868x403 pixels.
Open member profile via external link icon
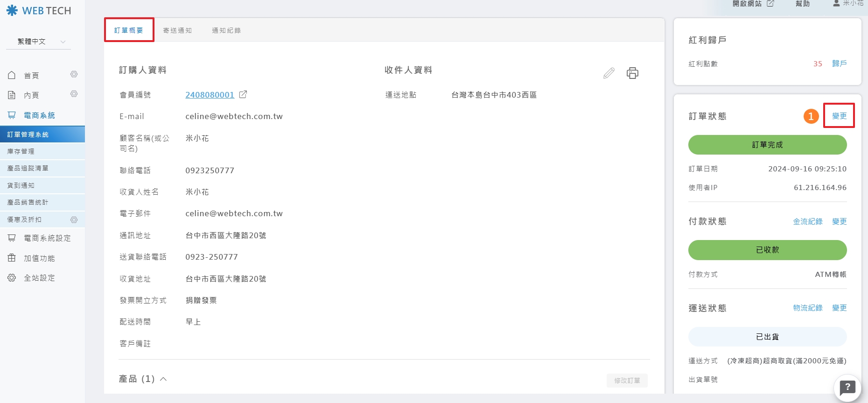[x=243, y=95]
